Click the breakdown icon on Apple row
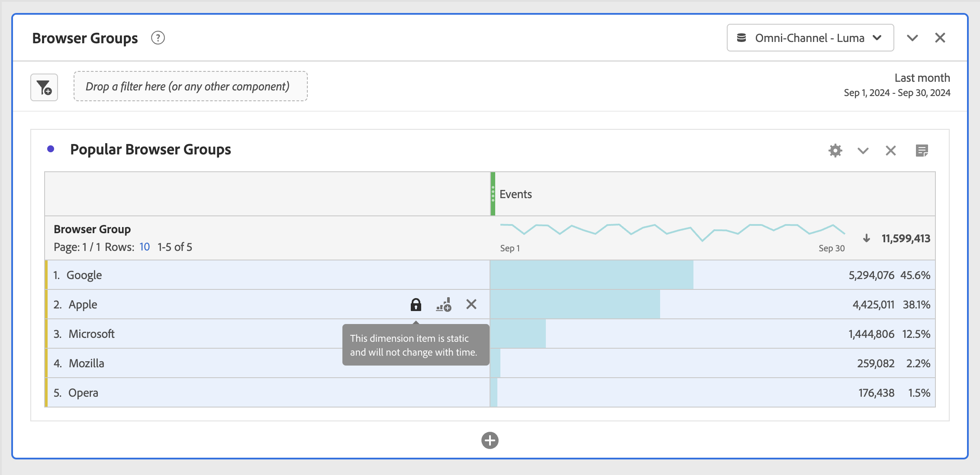Screen dimensions: 980x475 pyautogui.click(x=444, y=305)
